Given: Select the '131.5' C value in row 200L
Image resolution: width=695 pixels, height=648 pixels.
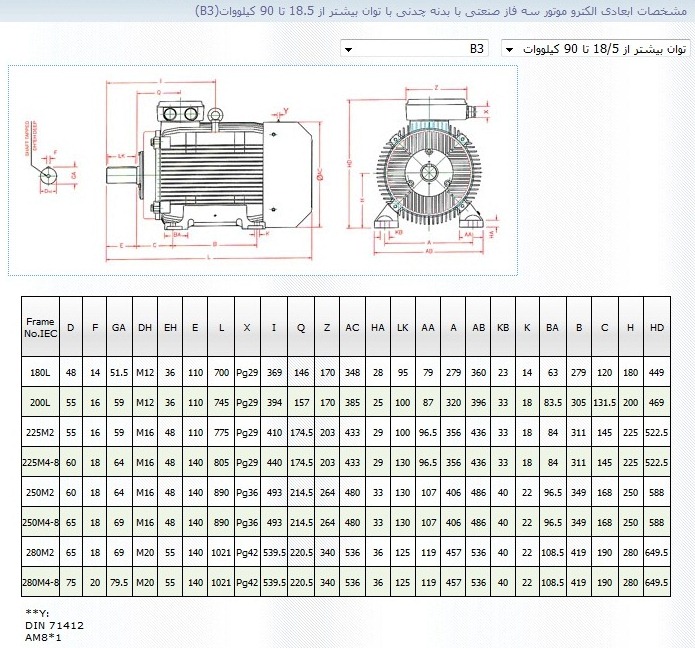Looking at the screenshot, I should point(605,402).
